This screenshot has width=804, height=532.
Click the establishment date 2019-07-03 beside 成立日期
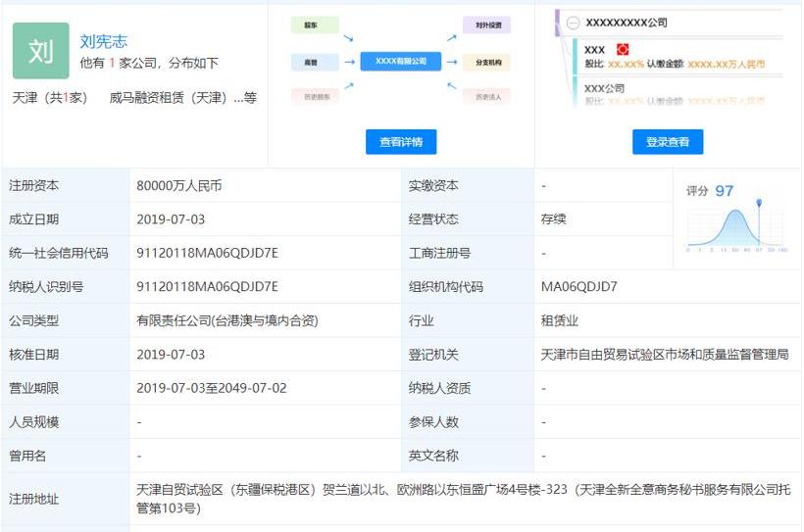click(171, 219)
